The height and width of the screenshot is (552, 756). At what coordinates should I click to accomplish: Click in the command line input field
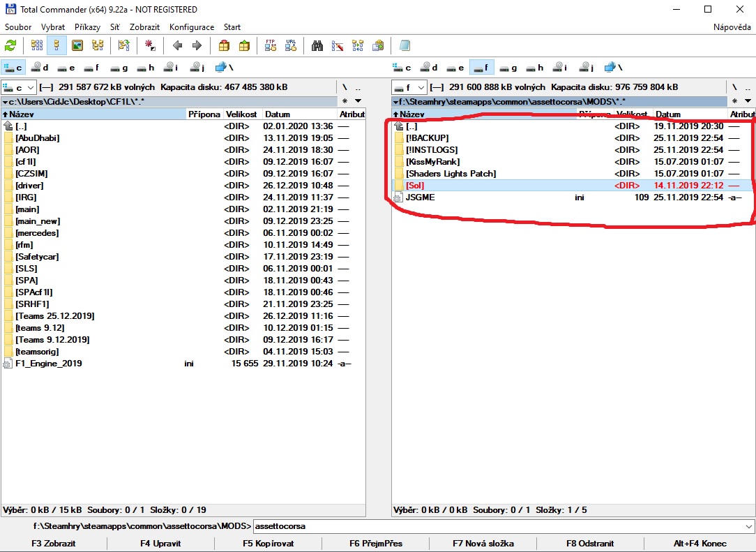click(499, 526)
